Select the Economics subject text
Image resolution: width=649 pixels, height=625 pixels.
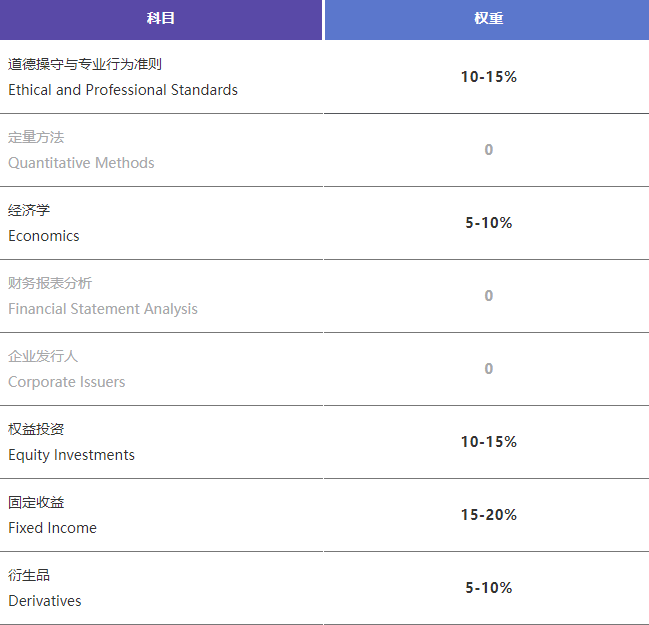coord(44,236)
